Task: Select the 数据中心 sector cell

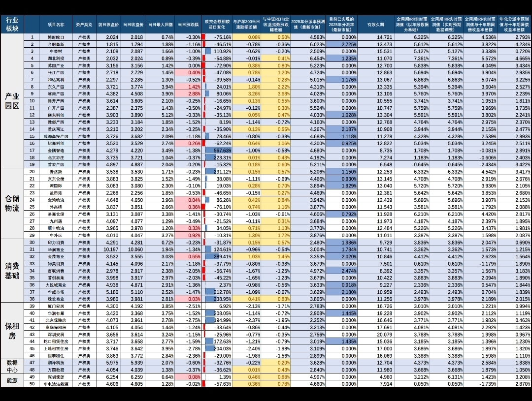Action: 12,366
